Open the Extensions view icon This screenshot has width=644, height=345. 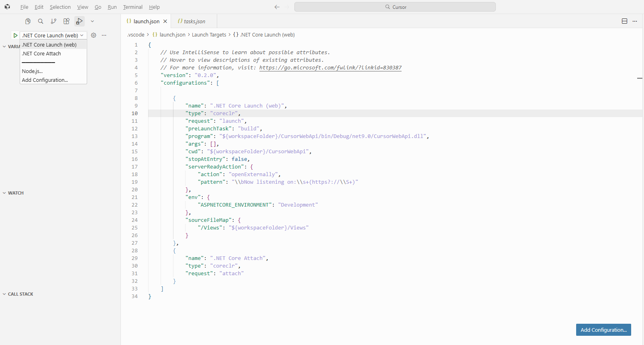[66, 21]
